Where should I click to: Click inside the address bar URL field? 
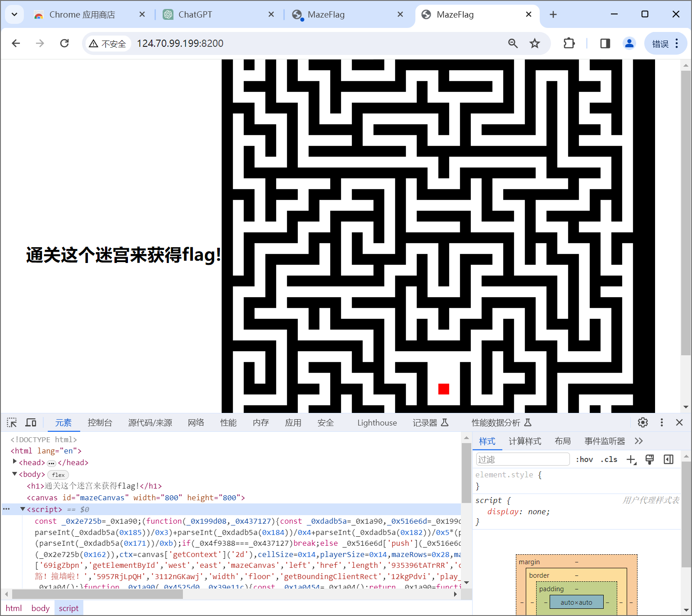coord(180,43)
